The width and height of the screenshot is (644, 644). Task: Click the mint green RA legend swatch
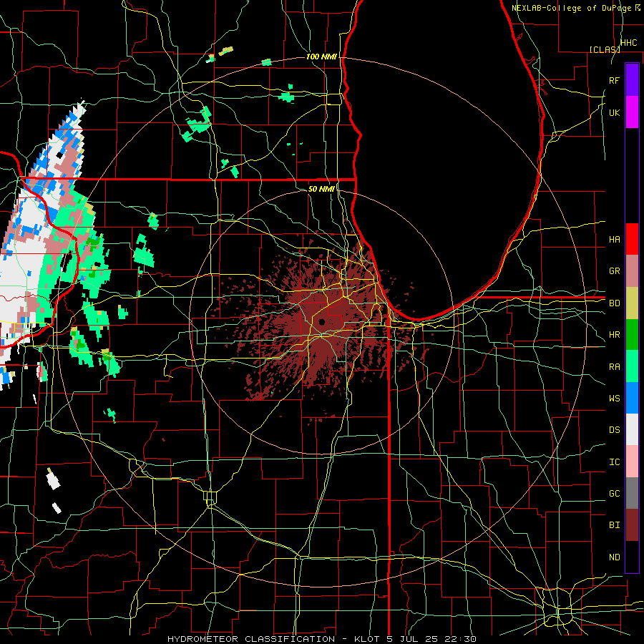pyautogui.click(x=632, y=366)
